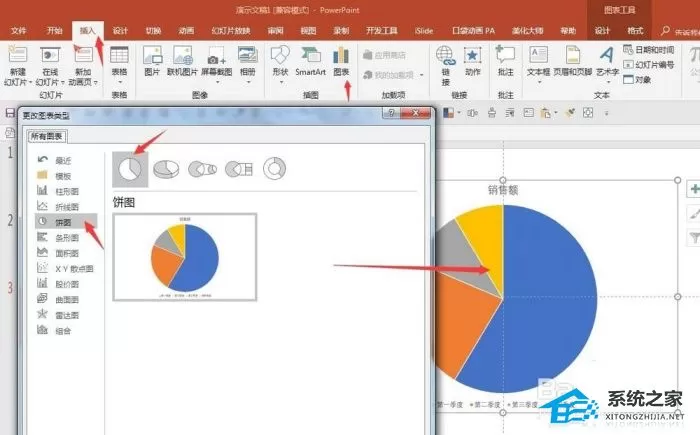700x435 pixels.
Task: Open the 新建幻灯片 dropdown arrow
Action: 30,83
